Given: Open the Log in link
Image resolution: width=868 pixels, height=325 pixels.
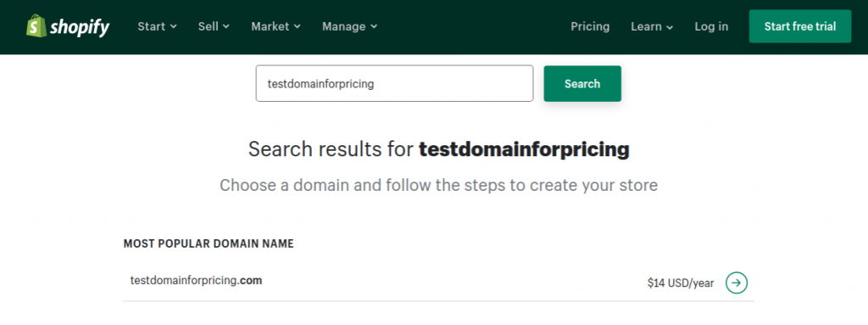Looking at the screenshot, I should click(711, 26).
